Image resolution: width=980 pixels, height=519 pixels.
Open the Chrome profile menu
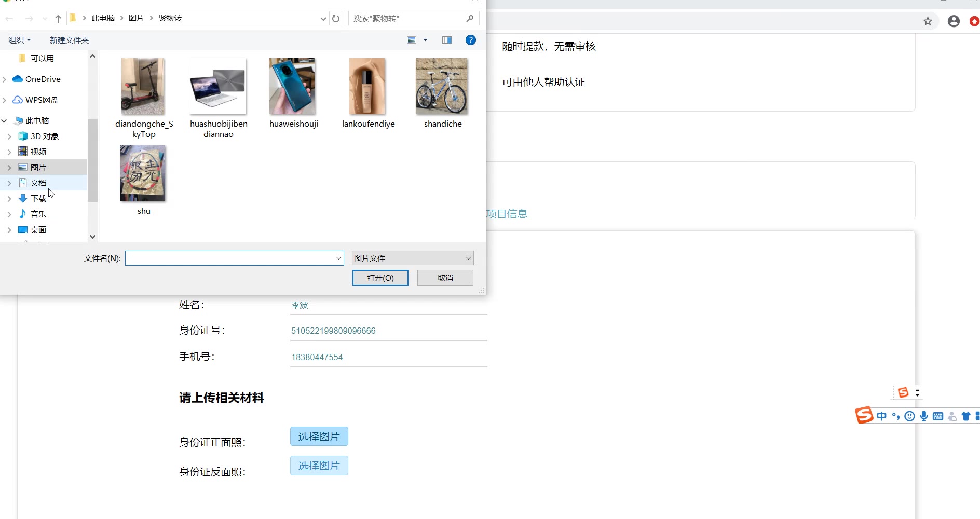[x=954, y=21]
